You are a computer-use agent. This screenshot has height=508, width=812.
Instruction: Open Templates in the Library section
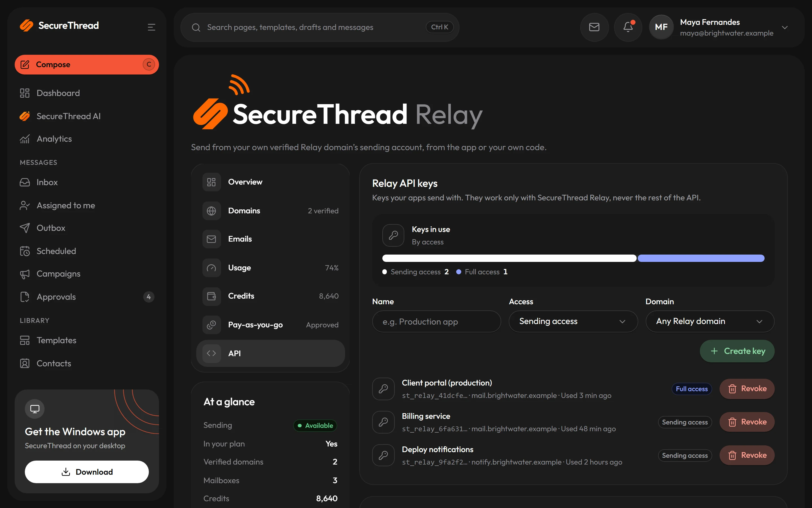[x=87, y=340]
